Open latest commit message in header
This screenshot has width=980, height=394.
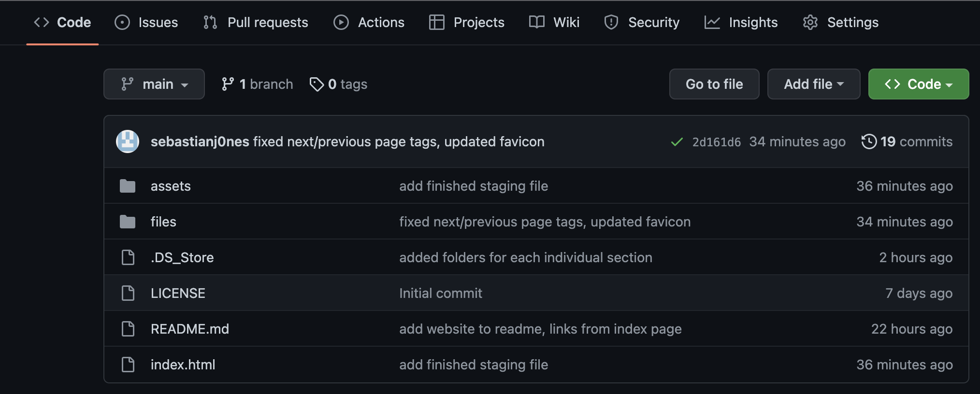399,141
